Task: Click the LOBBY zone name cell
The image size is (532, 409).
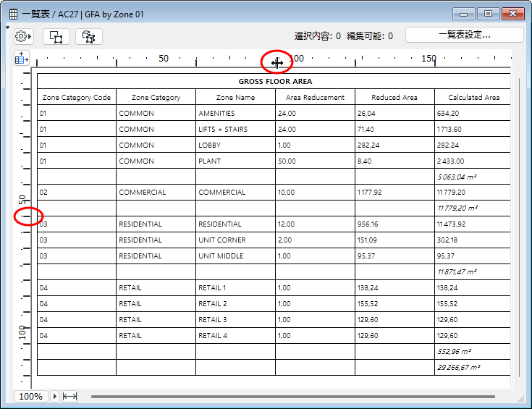Action: 235,145
